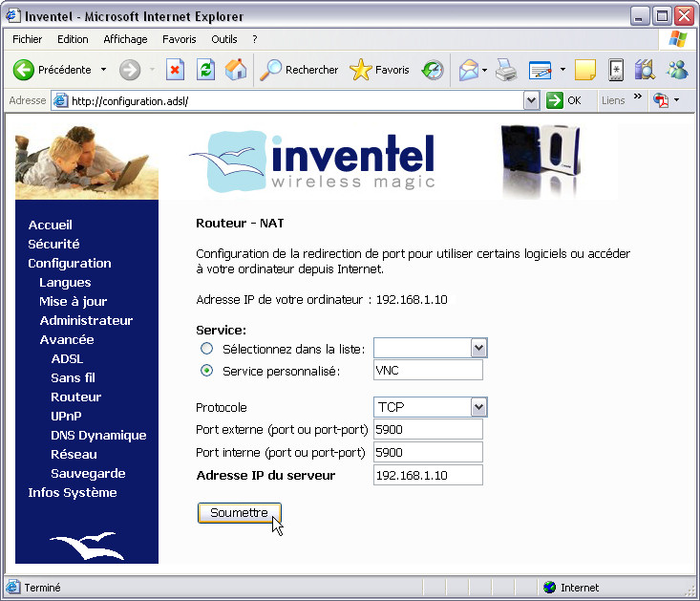This screenshot has width=700, height=601.
Task: Click the device toolbar icon with asterisk
Action: click(616, 70)
